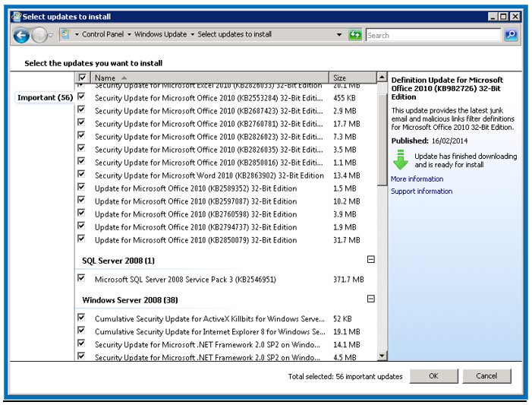Click scrollbar down arrow in update list
The width and height of the screenshot is (532, 405).
click(x=382, y=356)
